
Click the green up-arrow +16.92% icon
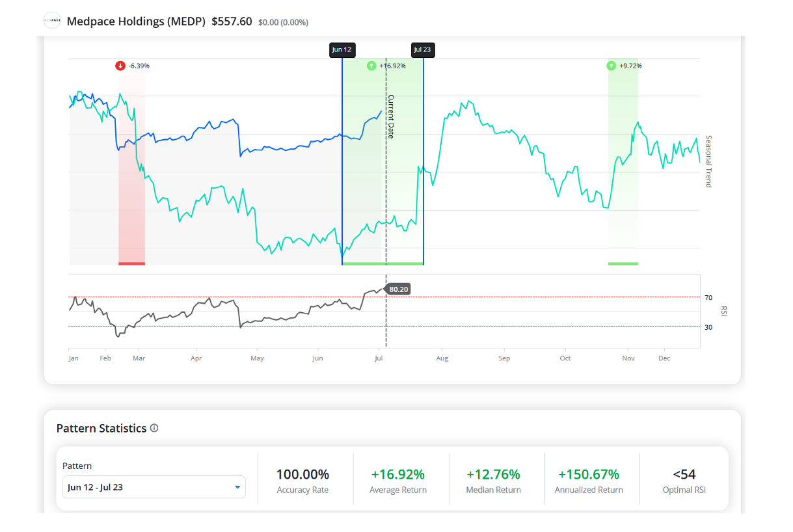[371, 66]
